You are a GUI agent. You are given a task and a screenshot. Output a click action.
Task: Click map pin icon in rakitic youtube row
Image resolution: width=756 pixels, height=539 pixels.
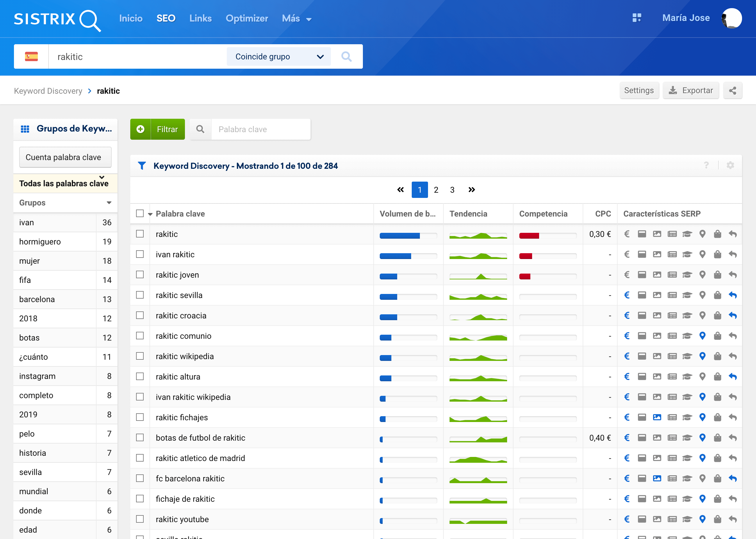point(702,519)
